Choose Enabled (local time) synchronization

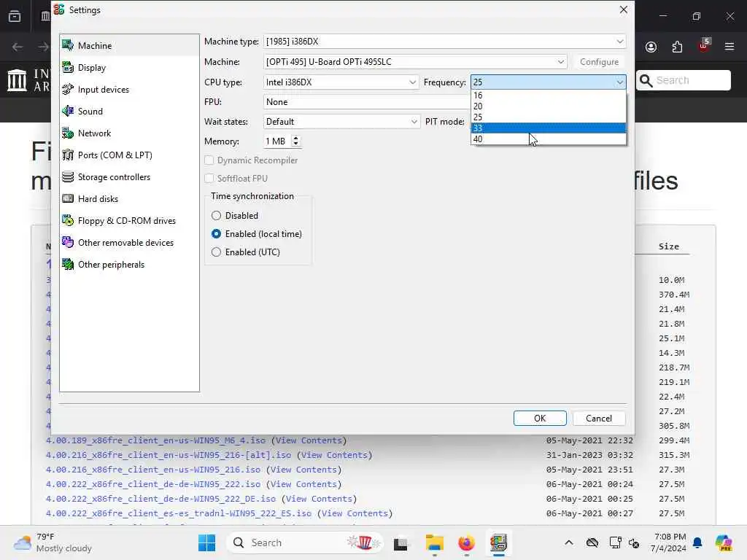(x=216, y=234)
